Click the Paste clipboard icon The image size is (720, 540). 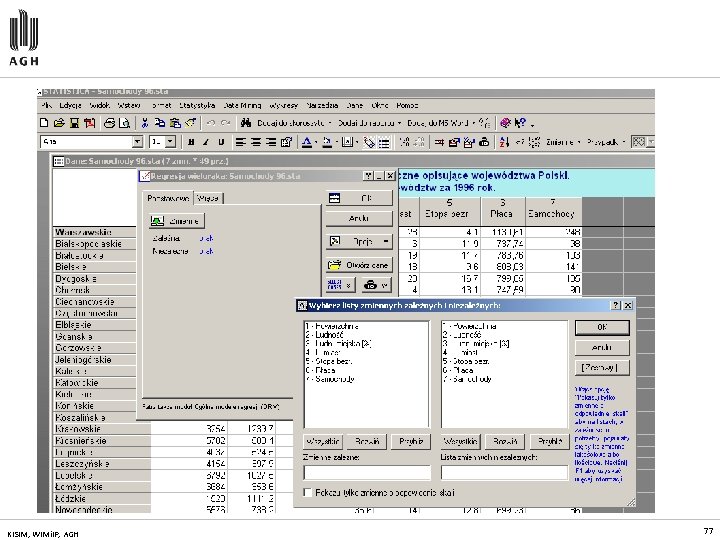175,123
